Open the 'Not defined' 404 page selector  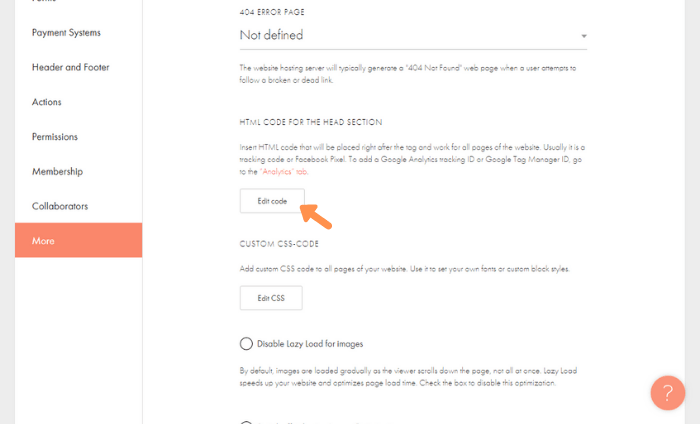click(413, 35)
